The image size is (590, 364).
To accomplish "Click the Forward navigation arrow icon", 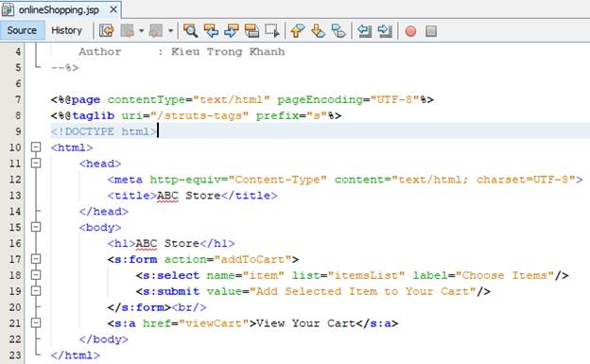I will pyautogui.click(x=156, y=30).
